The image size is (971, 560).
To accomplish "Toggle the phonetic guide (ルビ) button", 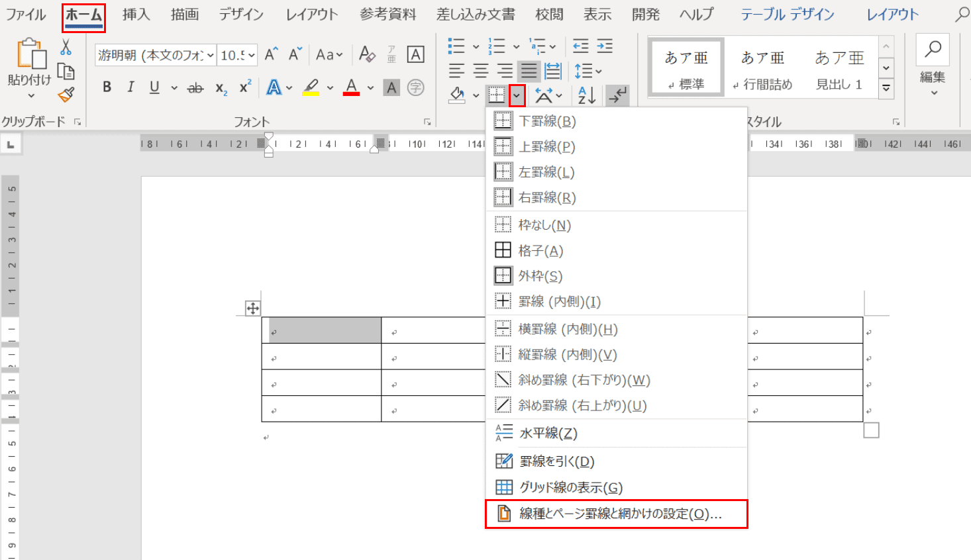I will (x=391, y=55).
